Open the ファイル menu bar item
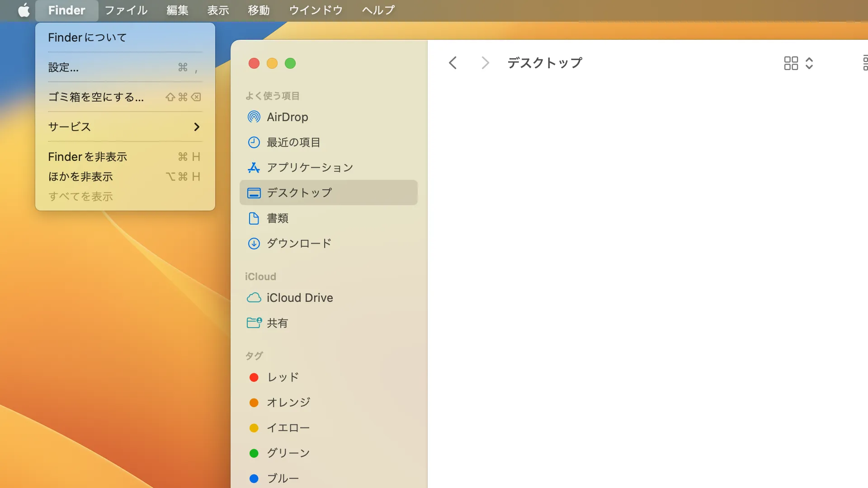The image size is (868, 488). click(x=126, y=10)
